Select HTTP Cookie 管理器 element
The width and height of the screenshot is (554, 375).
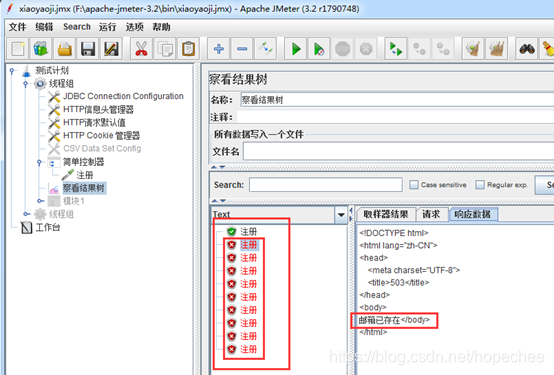point(101,136)
